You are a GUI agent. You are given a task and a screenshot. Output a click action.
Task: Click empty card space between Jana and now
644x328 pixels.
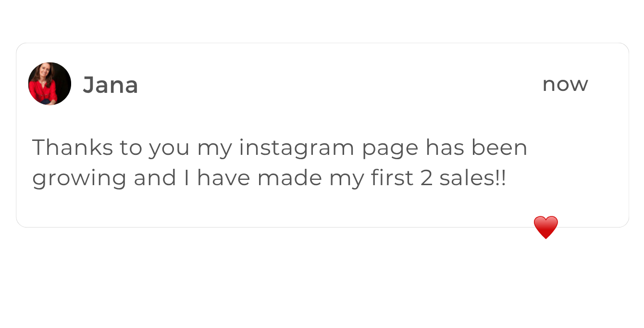[x=336, y=85]
